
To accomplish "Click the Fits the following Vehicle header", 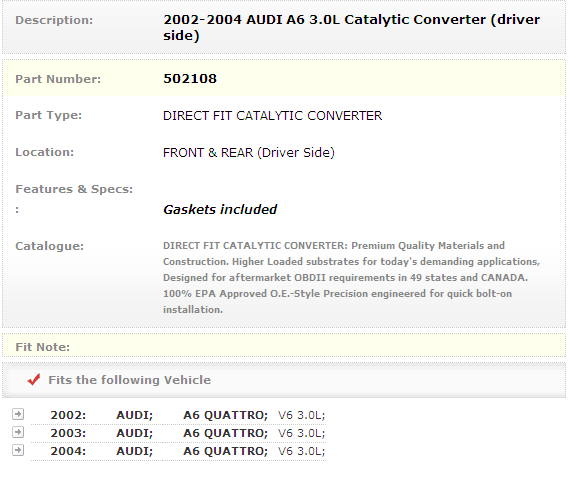I will point(129,380).
